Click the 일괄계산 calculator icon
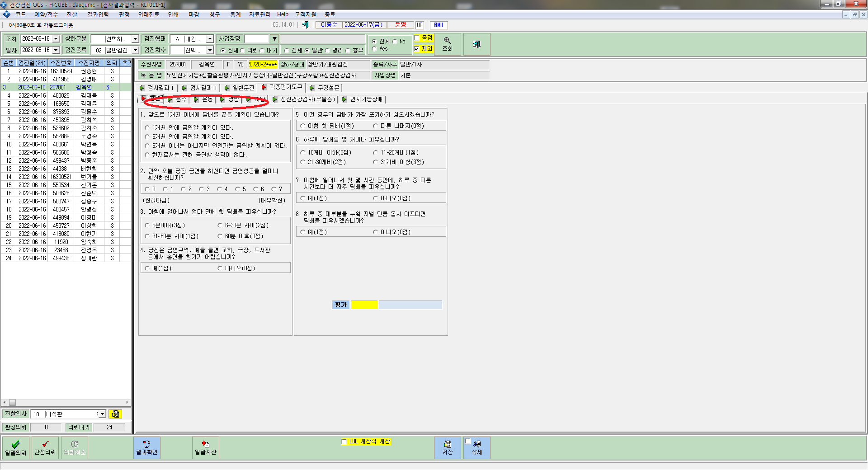This screenshot has width=868, height=470. pos(205,447)
